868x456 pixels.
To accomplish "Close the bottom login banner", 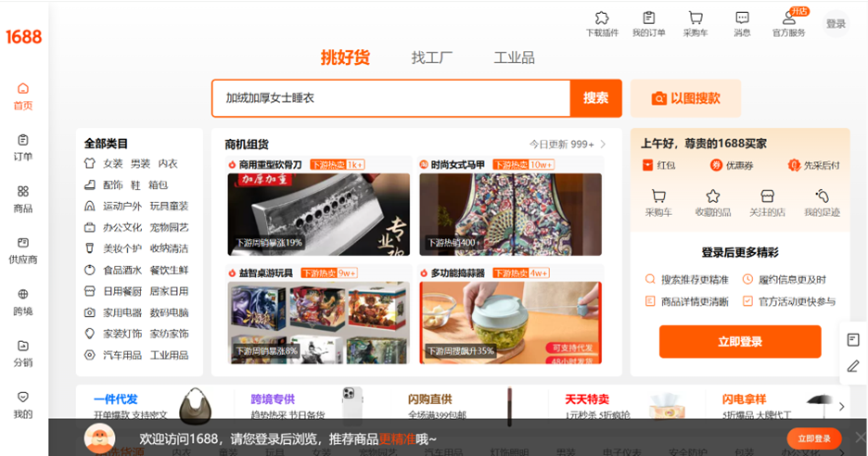I will tap(861, 437).
